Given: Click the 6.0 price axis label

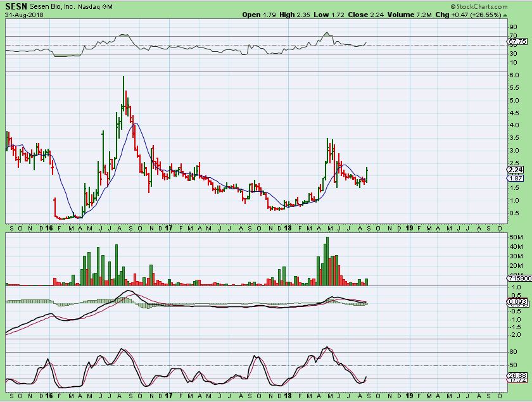Looking at the screenshot, I should (515, 75).
